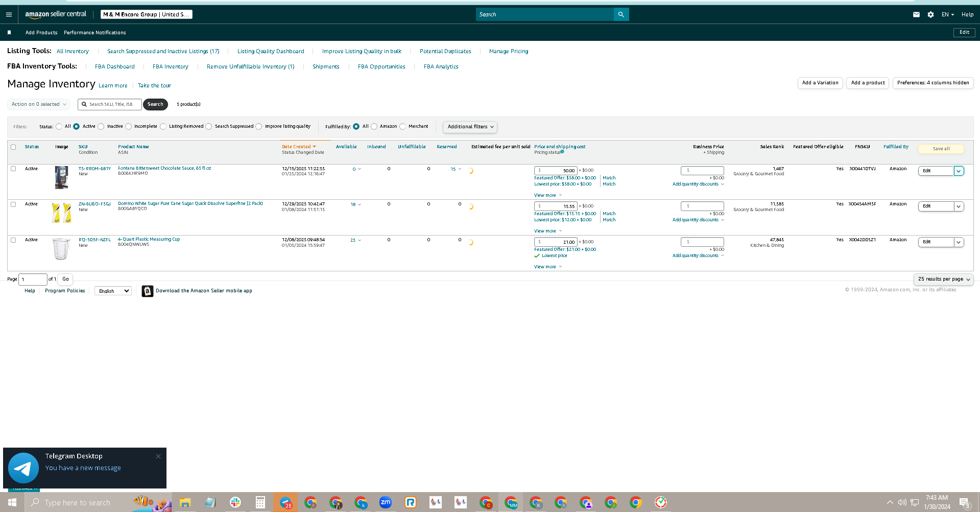The image size is (980, 512).
Task: Click the bookmark icon beside Add Products
Action: click(9, 32)
